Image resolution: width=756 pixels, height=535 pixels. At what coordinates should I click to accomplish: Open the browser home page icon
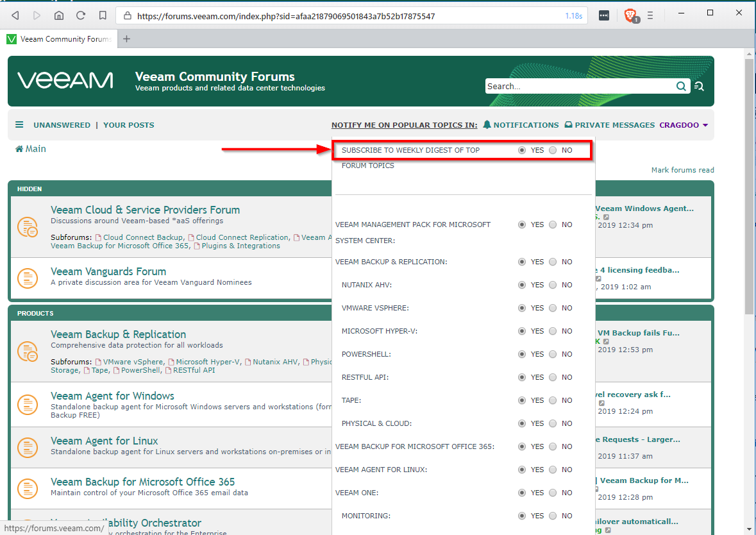(x=59, y=15)
